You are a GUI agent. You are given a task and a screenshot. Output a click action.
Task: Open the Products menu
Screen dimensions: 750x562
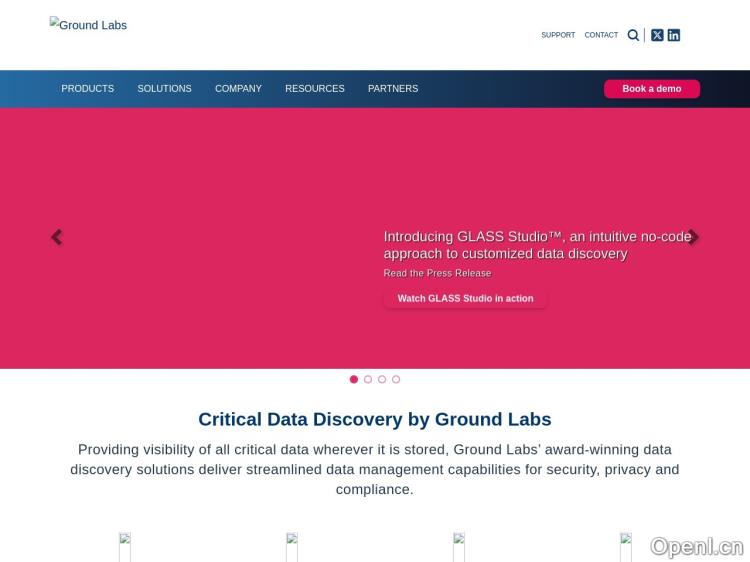coord(88,88)
